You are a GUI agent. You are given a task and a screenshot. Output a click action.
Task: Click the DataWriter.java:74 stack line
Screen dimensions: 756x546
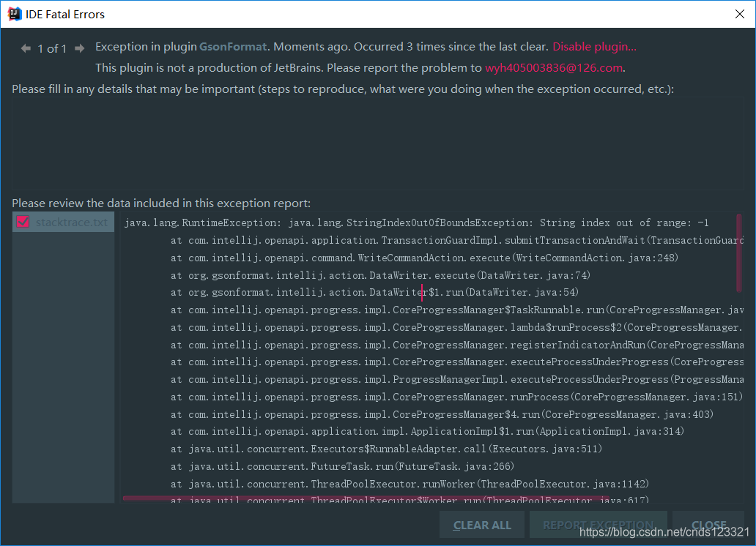[380, 275]
